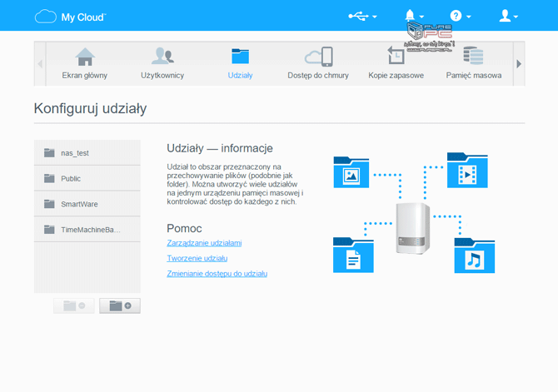The image size is (558, 392).
Task: Click the folder icon beside TimeMachineBa...
Action: pyautogui.click(x=49, y=230)
